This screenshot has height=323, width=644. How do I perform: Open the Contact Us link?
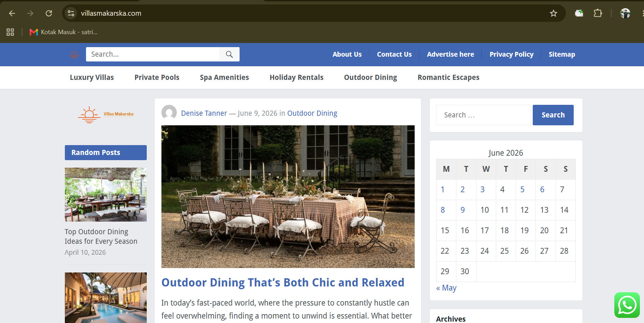[x=394, y=54]
